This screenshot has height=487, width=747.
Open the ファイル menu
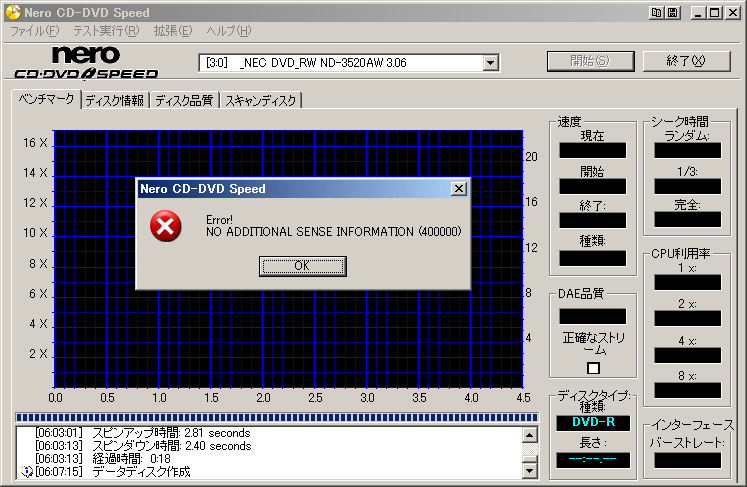(x=34, y=31)
